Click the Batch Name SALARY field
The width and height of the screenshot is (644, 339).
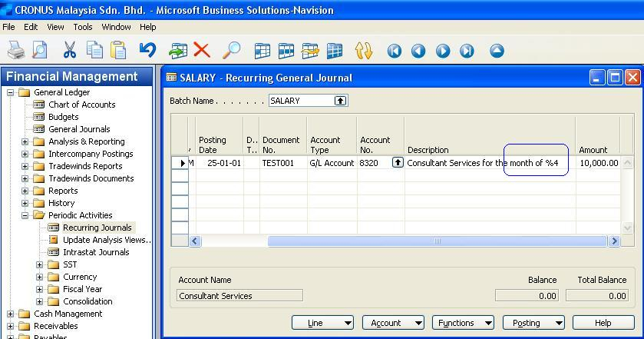click(x=302, y=101)
